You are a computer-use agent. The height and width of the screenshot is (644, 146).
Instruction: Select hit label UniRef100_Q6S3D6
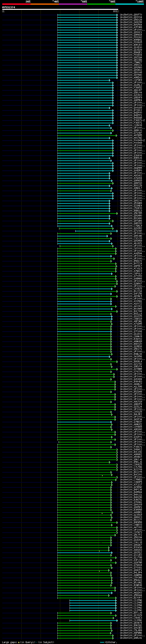pyautogui.click(x=131, y=60)
